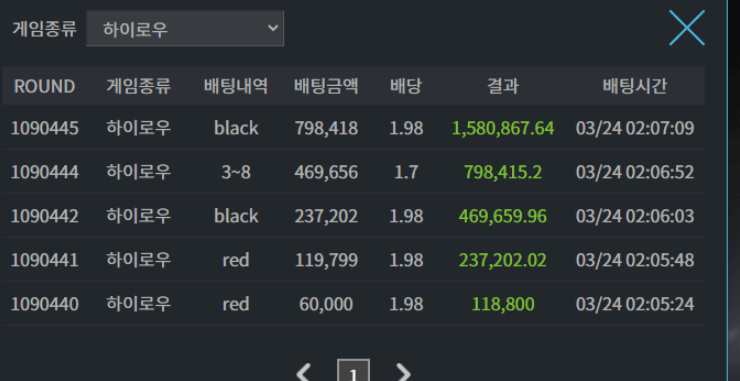Click the 배팅시간 column header
The height and width of the screenshot is (381, 740).
635,86
